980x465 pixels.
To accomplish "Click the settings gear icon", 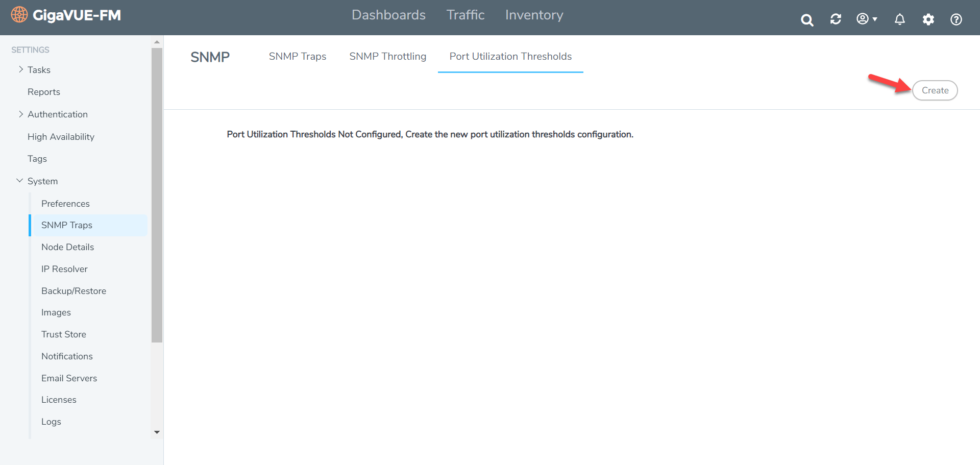I will click(928, 19).
